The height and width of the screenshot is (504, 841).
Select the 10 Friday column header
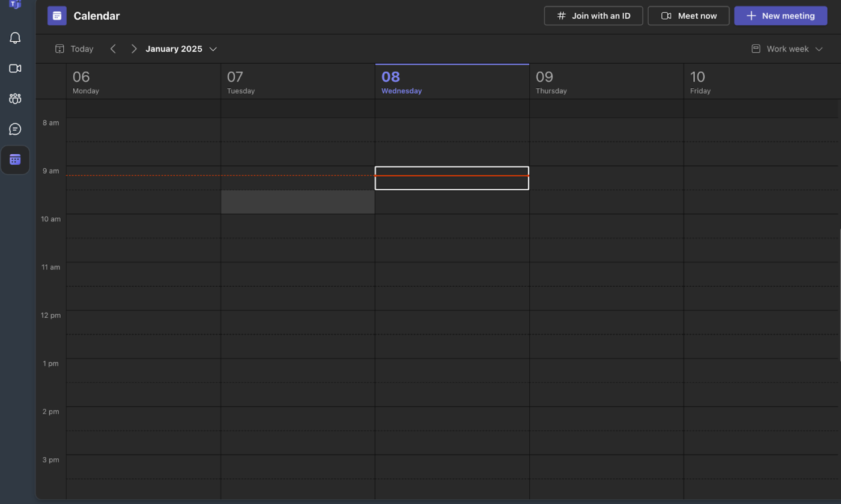[761, 82]
